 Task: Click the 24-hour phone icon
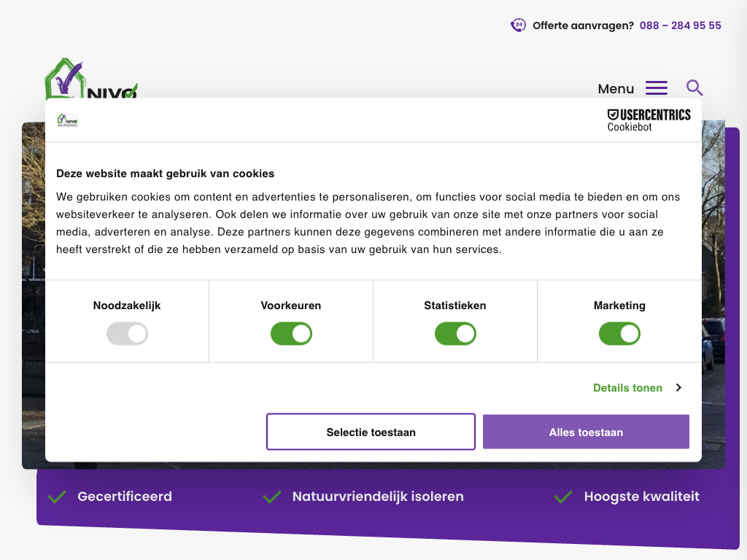click(x=518, y=26)
